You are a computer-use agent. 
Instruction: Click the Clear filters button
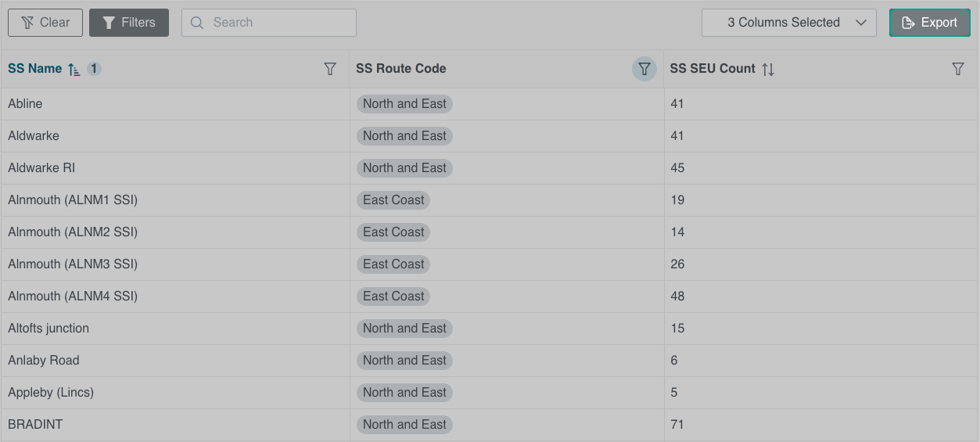tap(45, 23)
